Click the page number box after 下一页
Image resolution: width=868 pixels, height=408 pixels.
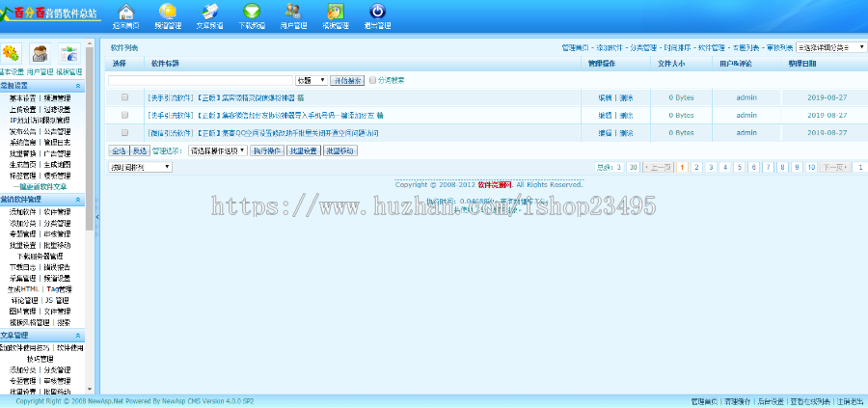859,167
